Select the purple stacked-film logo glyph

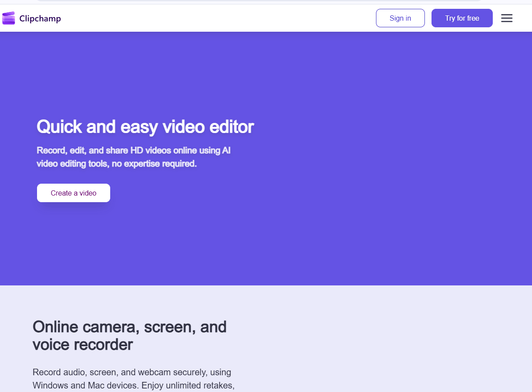pyautogui.click(x=9, y=18)
